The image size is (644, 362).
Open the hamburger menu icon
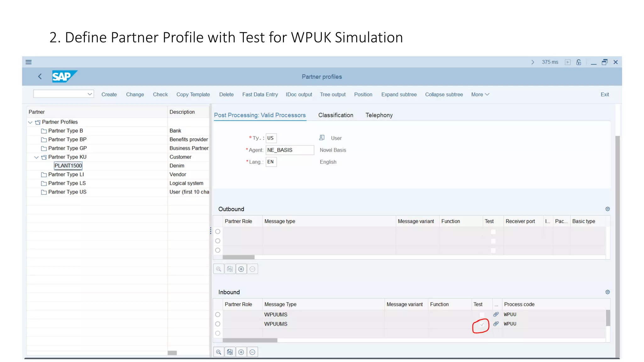point(29,62)
